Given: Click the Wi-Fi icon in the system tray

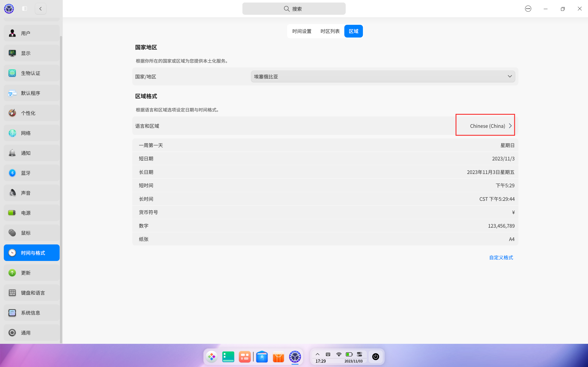Looking at the screenshot, I should pos(339,354).
